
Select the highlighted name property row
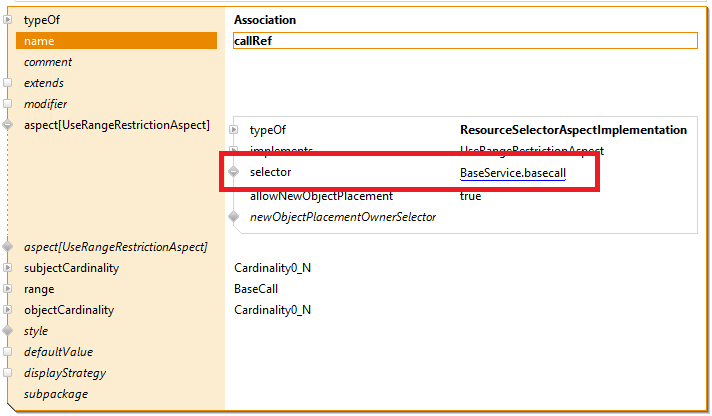(x=116, y=41)
